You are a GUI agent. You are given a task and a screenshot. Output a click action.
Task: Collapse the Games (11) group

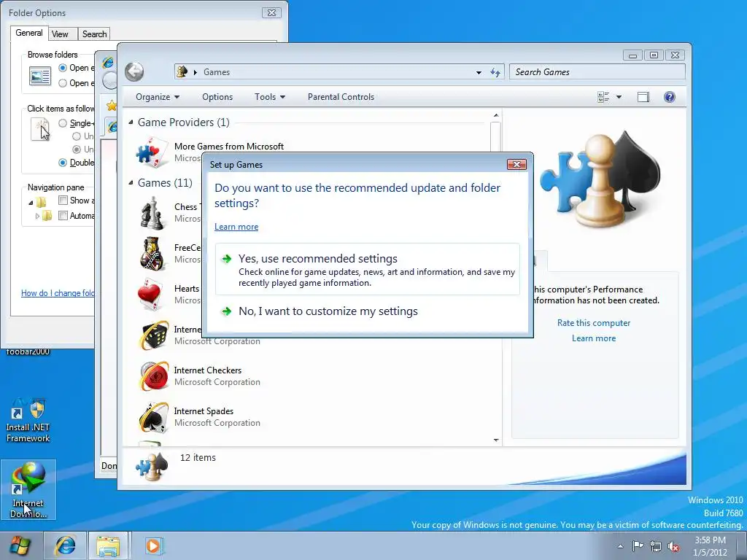point(131,183)
